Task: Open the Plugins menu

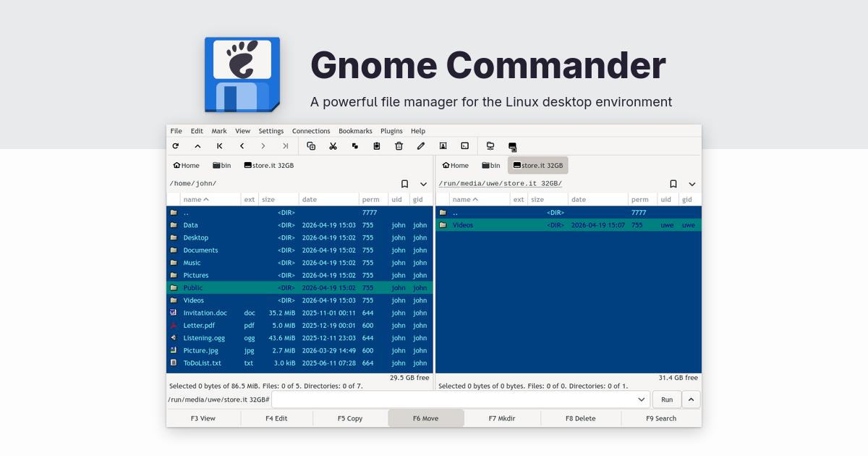Action: pyautogui.click(x=391, y=131)
